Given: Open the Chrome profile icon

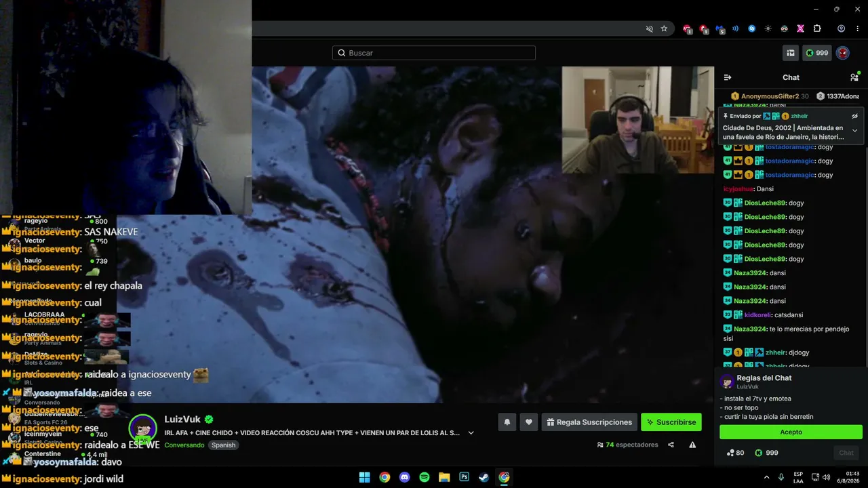Looking at the screenshot, I should tap(841, 28).
